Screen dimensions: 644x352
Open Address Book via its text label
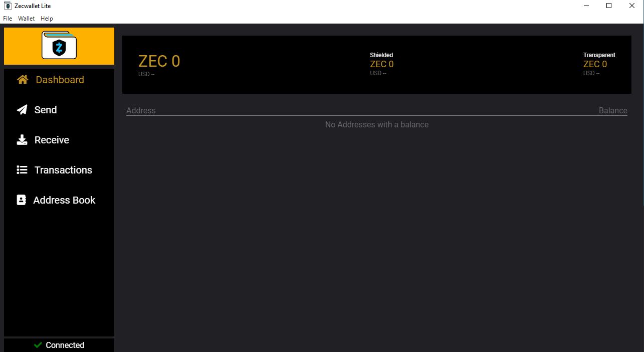pos(64,200)
